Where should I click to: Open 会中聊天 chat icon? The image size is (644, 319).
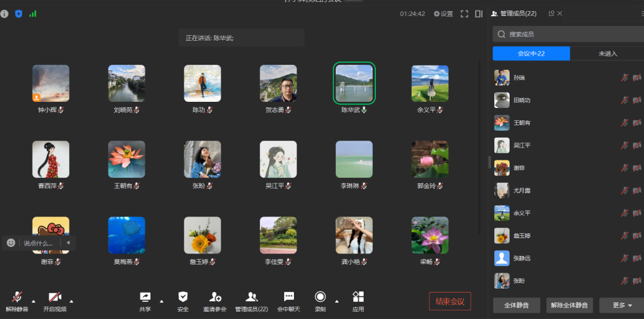[289, 297]
